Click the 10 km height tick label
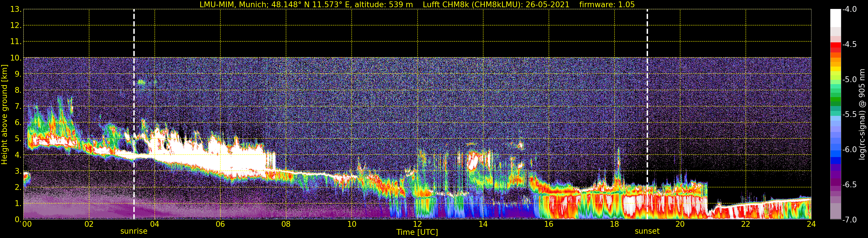Screen dimensions: 868x238 (x=16, y=58)
